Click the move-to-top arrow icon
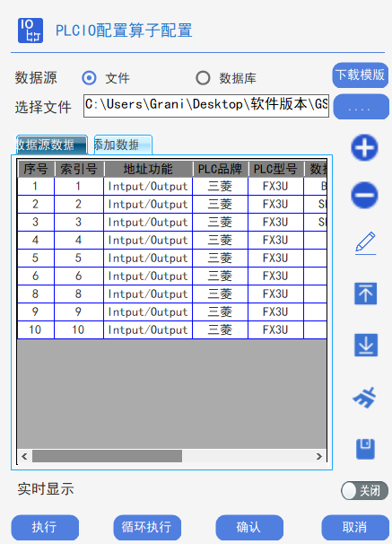Screen dimensions: 392x544 pos(366,294)
